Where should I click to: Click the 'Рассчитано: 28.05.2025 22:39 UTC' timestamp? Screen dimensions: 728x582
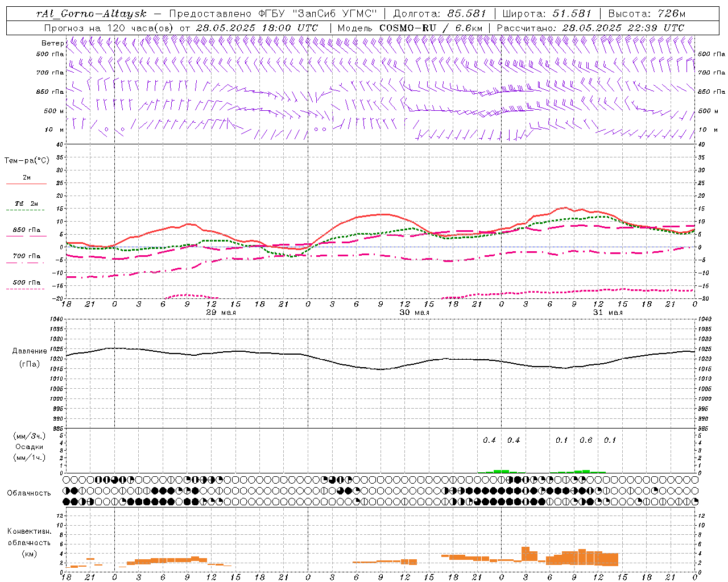click(x=590, y=28)
